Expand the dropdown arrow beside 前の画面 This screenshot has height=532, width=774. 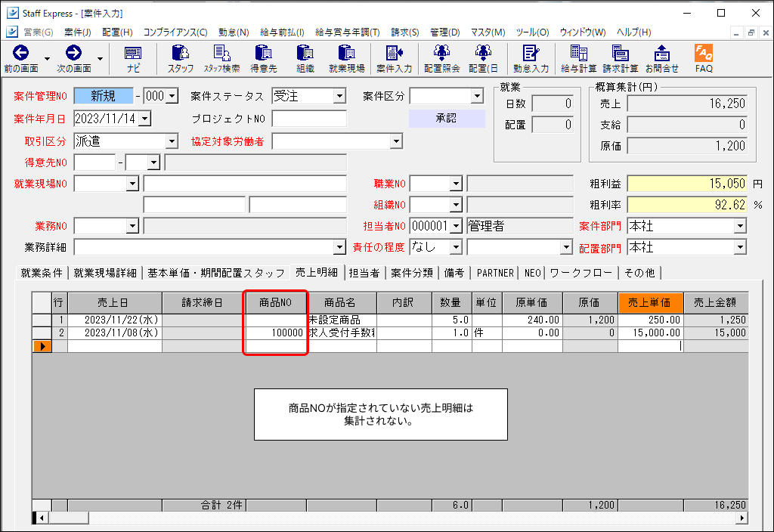48,59
